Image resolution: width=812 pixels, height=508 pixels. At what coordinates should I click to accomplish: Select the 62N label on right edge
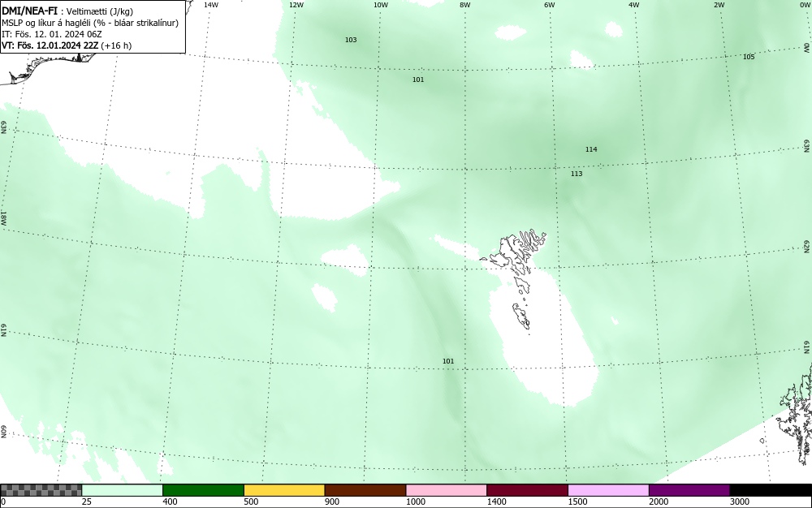pos(807,246)
